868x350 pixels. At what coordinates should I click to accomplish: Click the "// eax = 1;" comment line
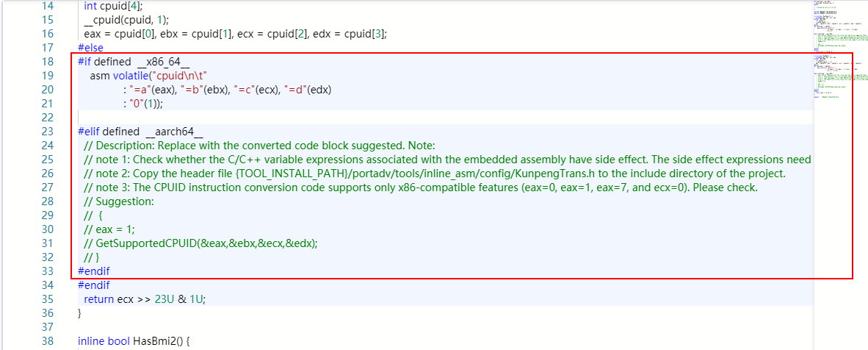[x=110, y=229]
